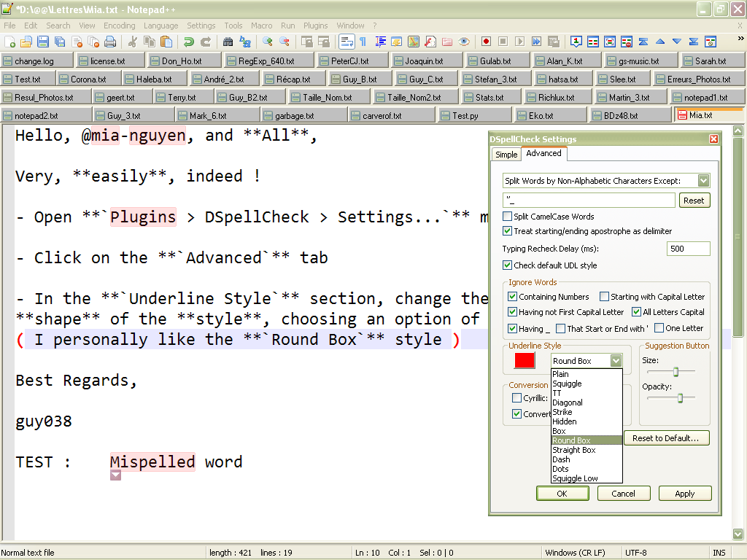This screenshot has height=560, width=747.
Task: Zoom out with the magnifier minus icon
Action: pos(285,42)
